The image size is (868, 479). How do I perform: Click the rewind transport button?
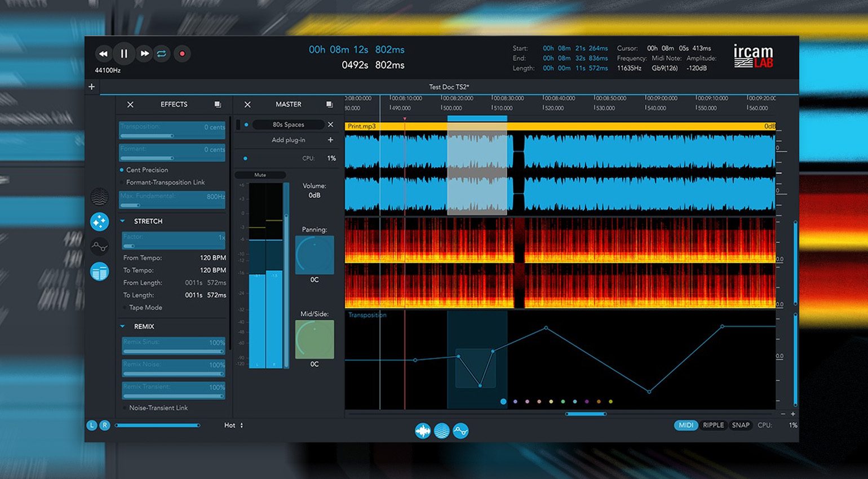103,54
